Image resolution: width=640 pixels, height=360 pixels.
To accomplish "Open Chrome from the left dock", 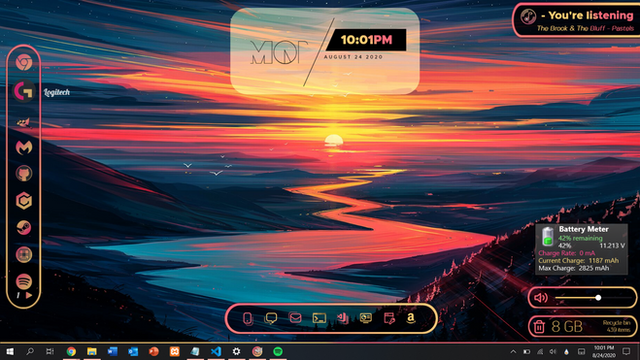I will click(x=24, y=62).
